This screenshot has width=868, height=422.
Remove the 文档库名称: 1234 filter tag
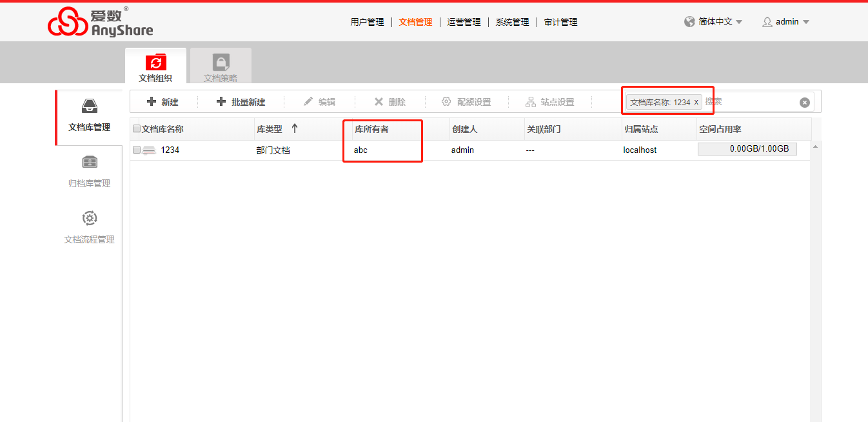pos(696,102)
